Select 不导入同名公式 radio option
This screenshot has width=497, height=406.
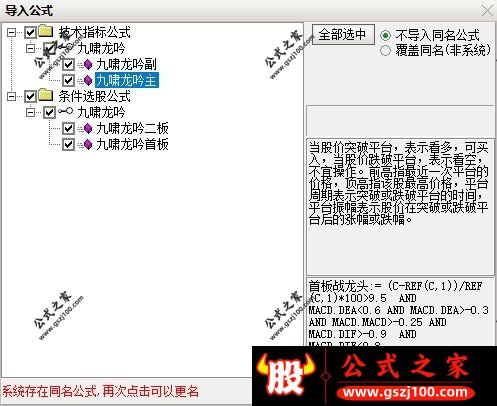click(x=385, y=35)
